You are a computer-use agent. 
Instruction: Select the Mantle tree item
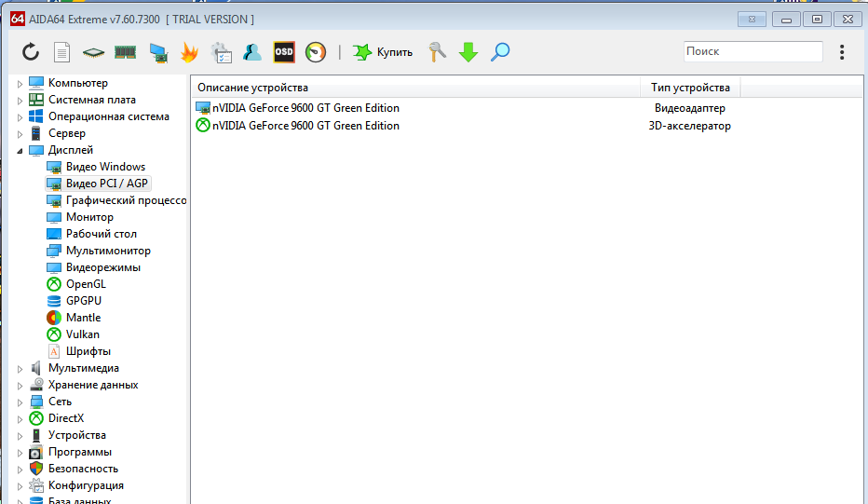point(83,318)
